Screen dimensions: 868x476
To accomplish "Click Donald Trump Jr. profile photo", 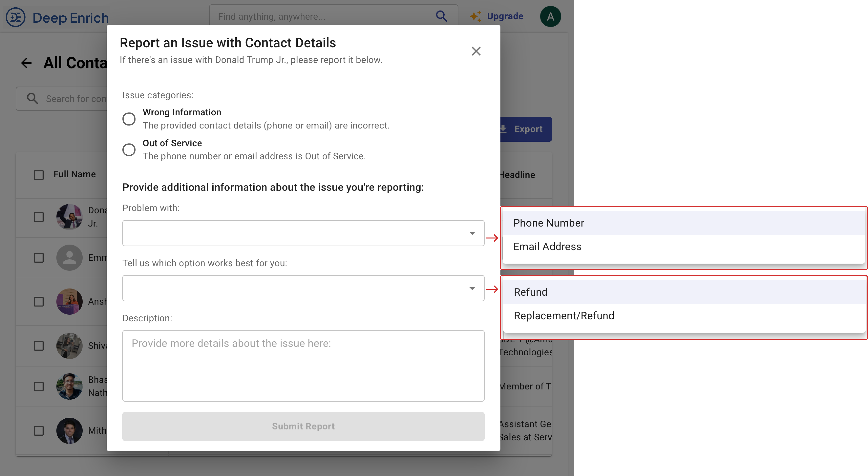I will pos(69,217).
